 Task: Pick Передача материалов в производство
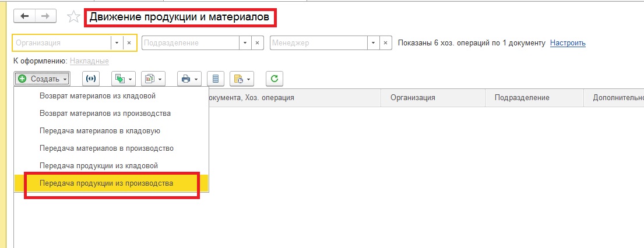point(106,148)
